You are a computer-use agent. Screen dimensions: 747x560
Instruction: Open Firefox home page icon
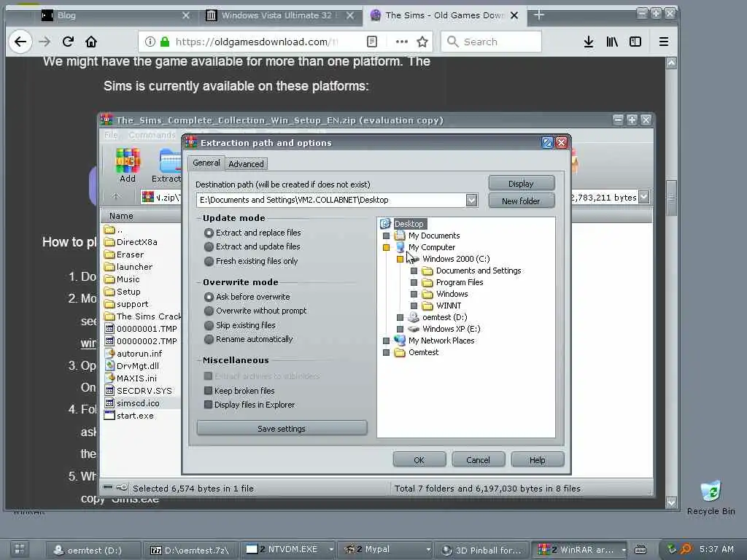click(x=91, y=42)
